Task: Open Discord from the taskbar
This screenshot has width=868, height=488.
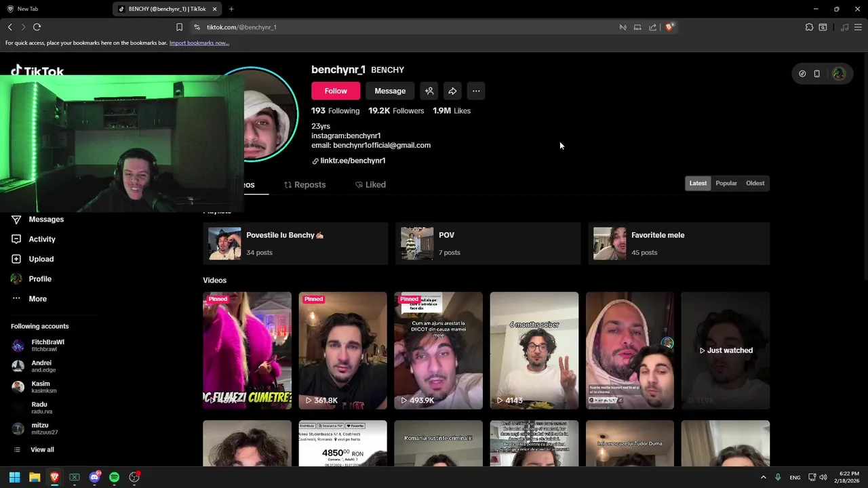Action: coord(94,477)
